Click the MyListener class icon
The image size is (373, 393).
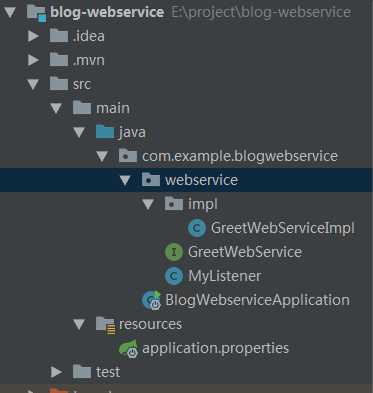(x=174, y=276)
